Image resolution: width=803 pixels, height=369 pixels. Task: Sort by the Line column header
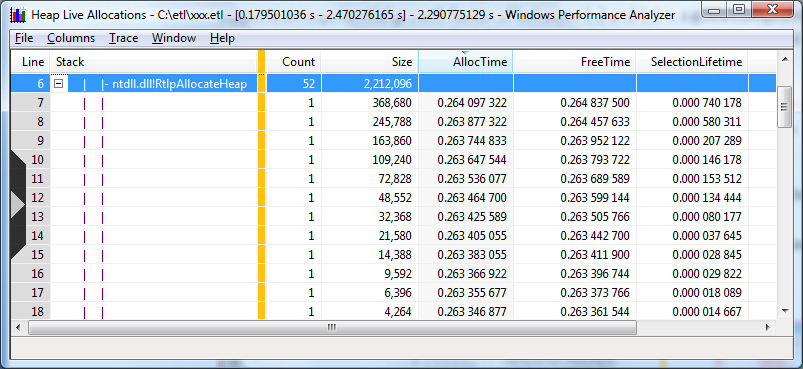(x=31, y=62)
